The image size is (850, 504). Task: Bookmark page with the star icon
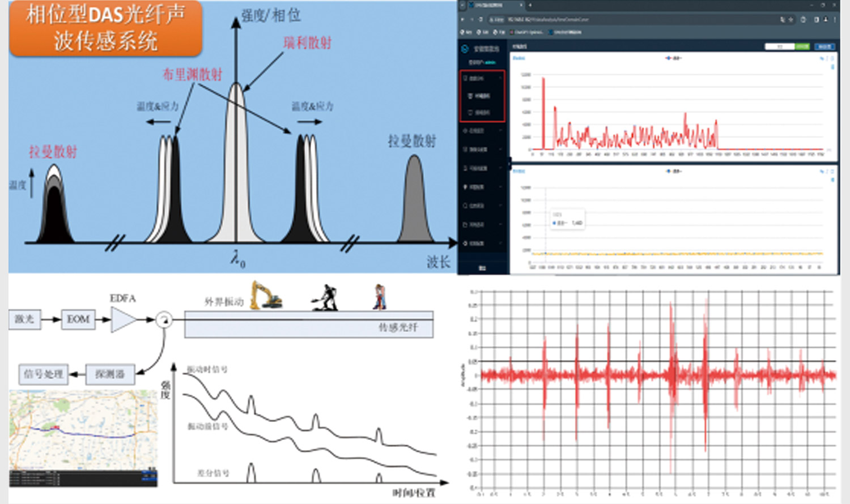pyautogui.click(x=791, y=19)
